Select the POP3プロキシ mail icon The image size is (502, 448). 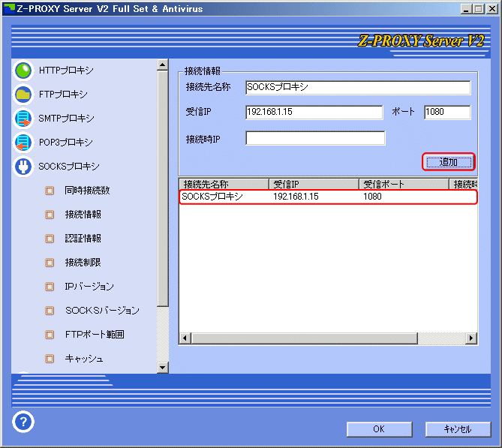coord(23,142)
